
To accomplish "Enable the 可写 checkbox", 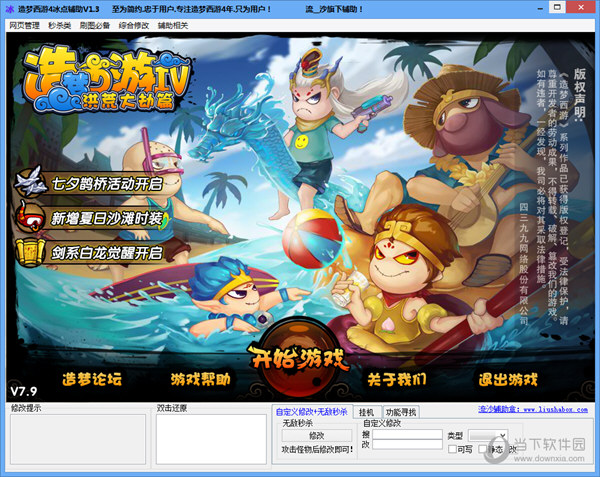I will (x=452, y=449).
